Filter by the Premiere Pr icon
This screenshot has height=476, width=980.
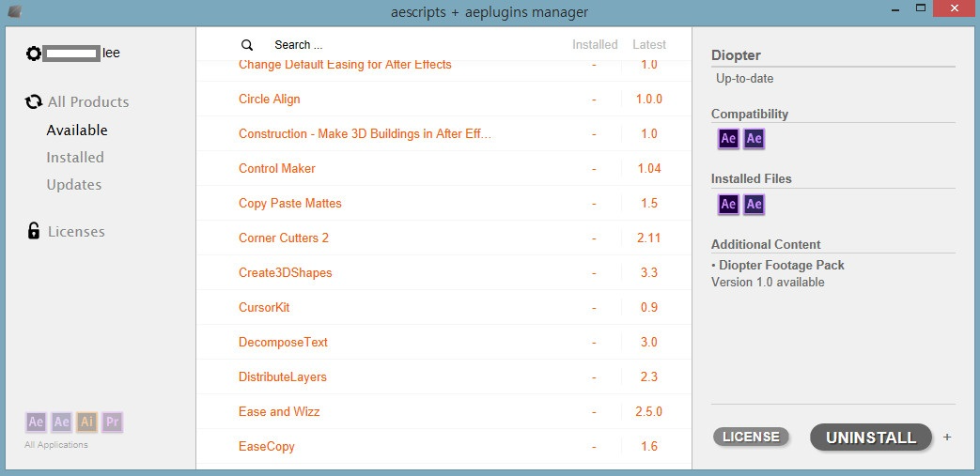(x=112, y=422)
